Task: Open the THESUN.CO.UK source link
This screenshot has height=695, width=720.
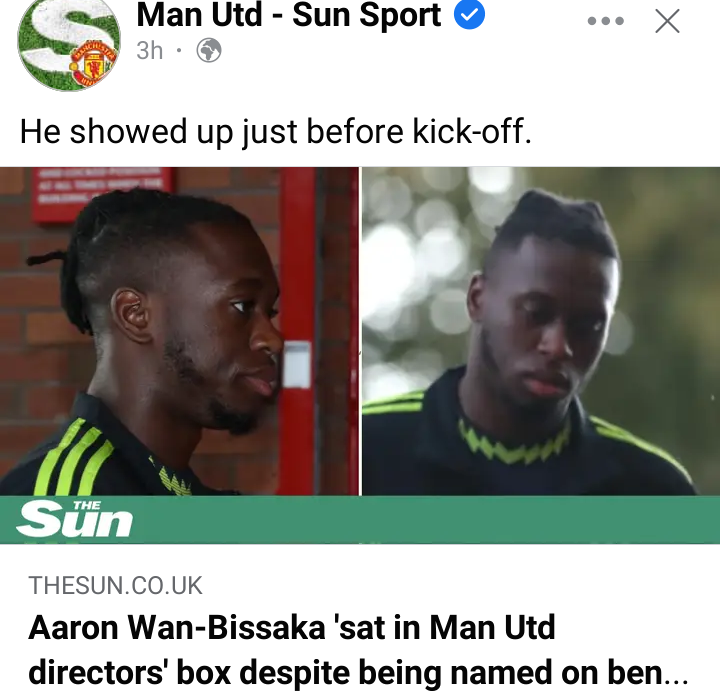Action: pos(115,586)
